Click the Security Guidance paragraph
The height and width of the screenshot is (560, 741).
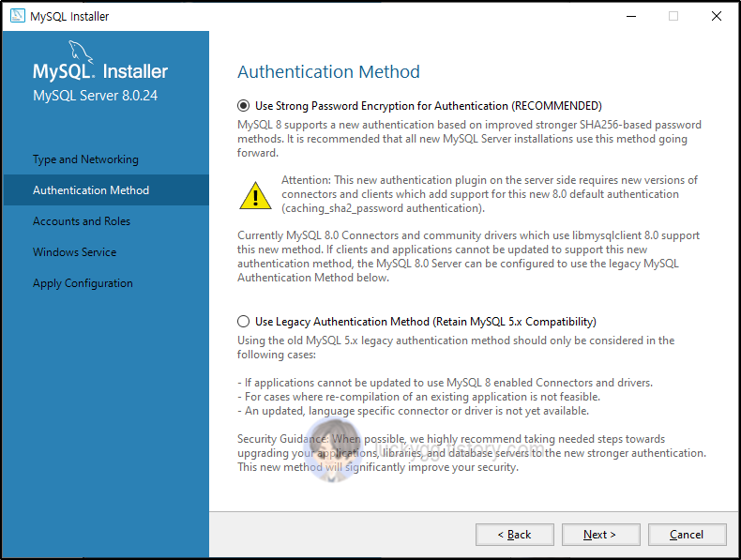click(472, 453)
